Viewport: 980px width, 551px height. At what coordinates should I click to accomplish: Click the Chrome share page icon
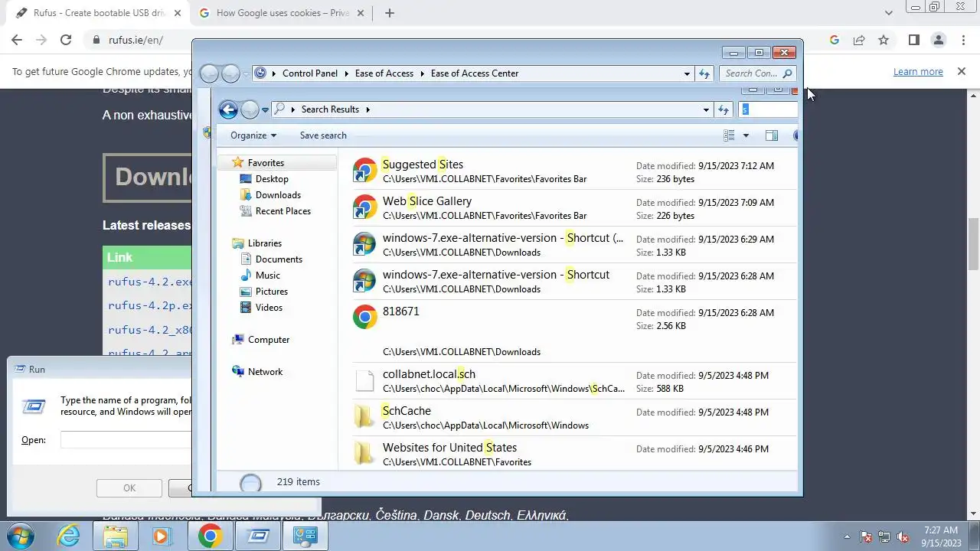[x=859, y=40]
